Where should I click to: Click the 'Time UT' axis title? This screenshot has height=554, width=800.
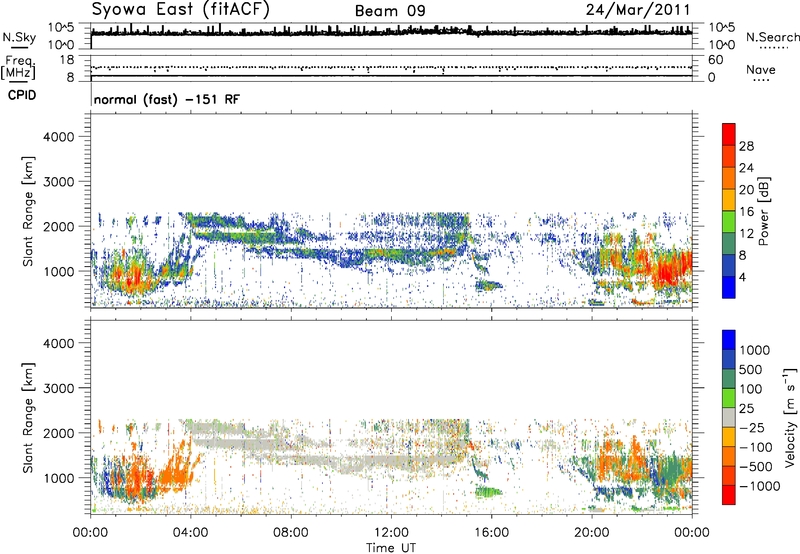pos(391,548)
